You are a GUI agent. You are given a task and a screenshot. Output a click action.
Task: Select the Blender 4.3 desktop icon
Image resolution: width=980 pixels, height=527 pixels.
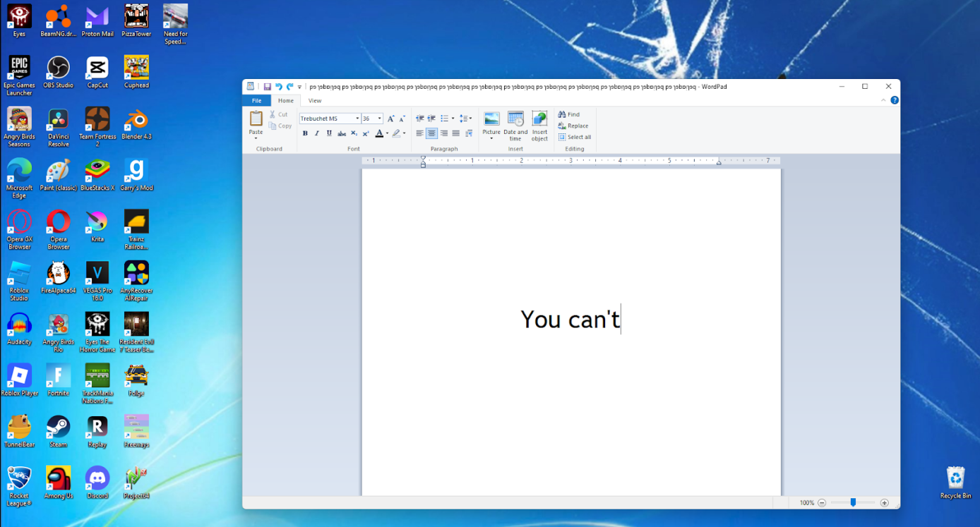pos(136,124)
